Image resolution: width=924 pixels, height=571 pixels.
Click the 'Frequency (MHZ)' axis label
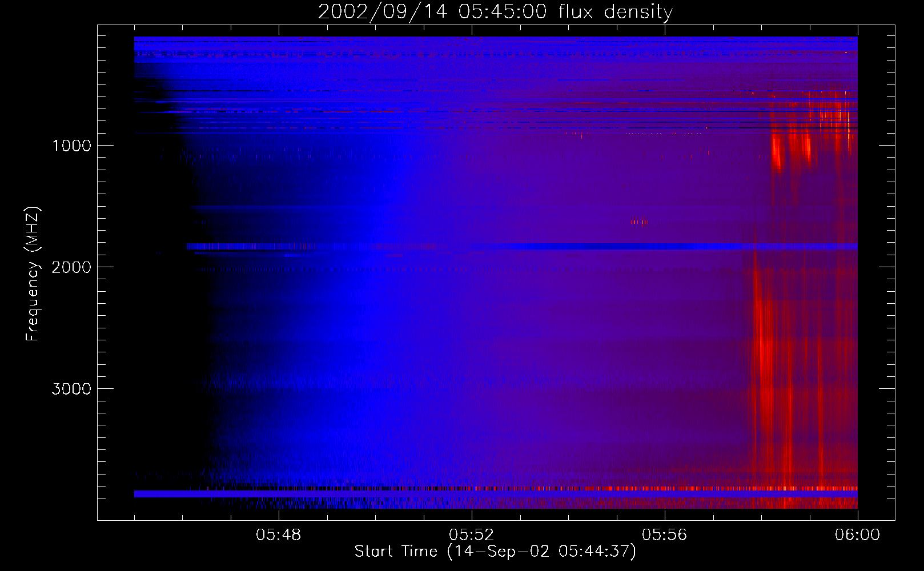tap(33, 274)
